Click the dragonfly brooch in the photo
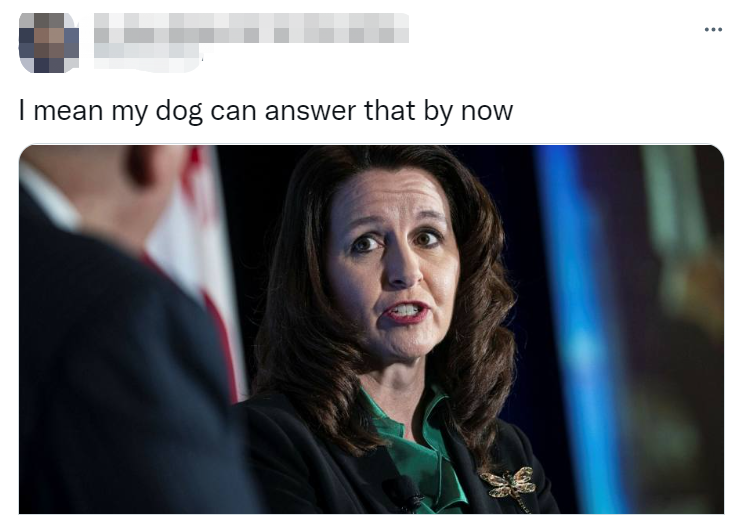737x515 pixels. 510,483
